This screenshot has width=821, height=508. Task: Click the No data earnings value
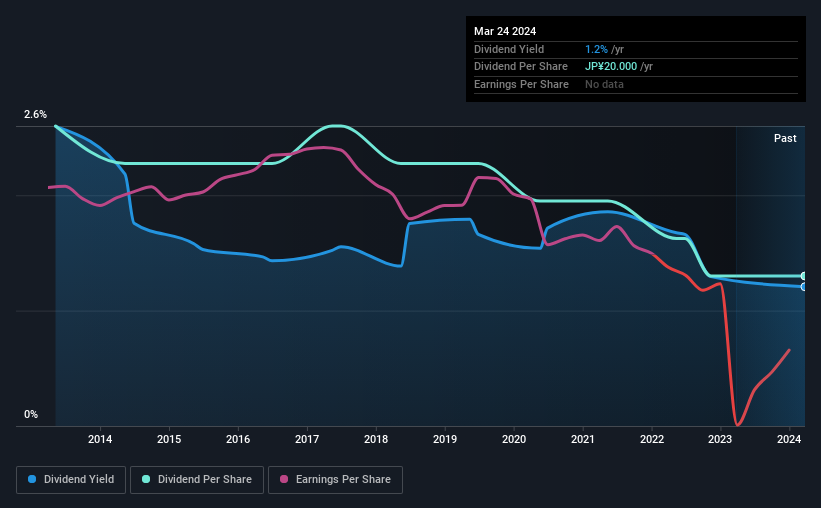pos(604,84)
